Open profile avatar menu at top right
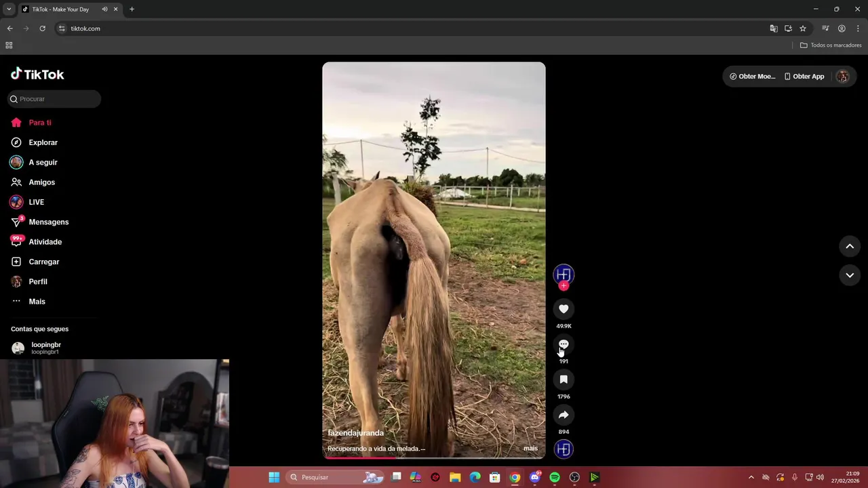The height and width of the screenshot is (488, 868). 842,77
